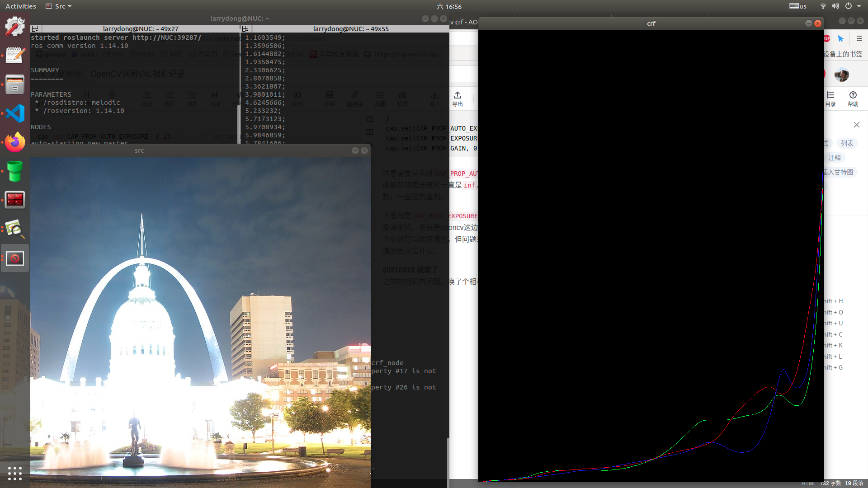Click the 插入甘特图 chip in help panel
The image size is (868, 488).
(839, 172)
